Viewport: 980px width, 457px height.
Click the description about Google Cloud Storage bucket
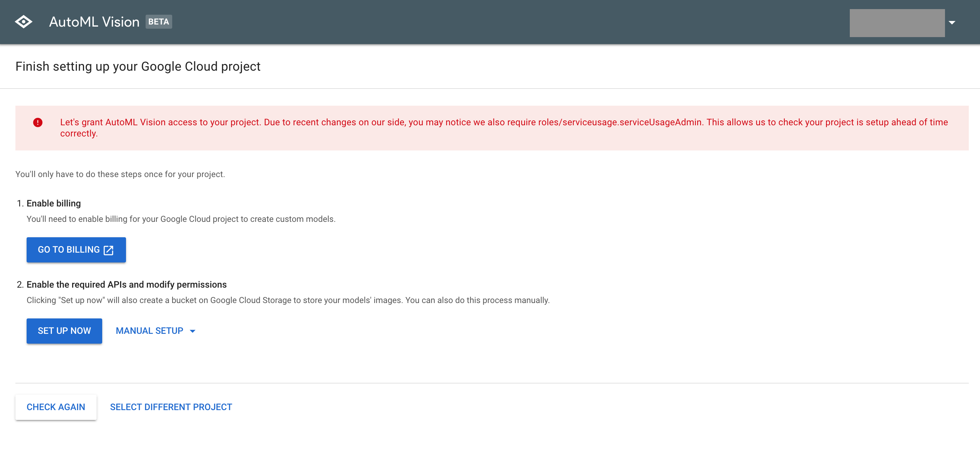pyautogui.click(x=288, y=300)
